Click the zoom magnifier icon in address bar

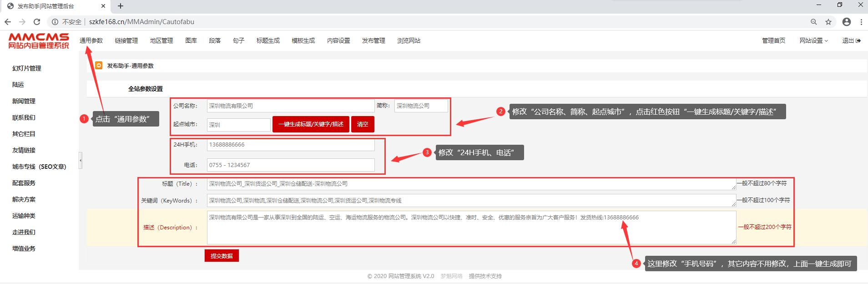coord(813,22)
